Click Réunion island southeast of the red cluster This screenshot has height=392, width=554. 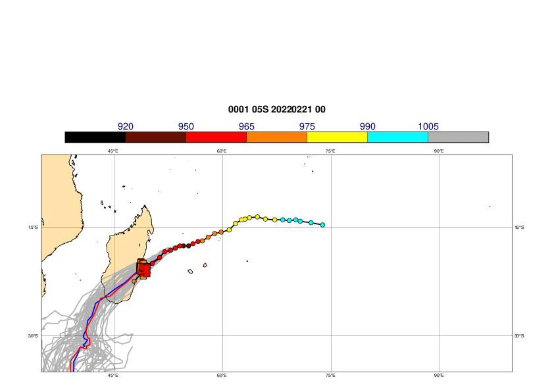tap(190, 271)
